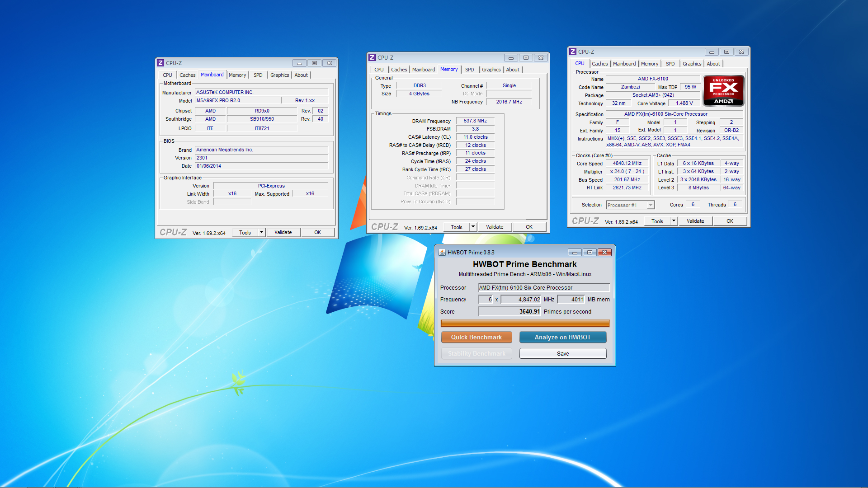This screenshot has height=488, width=868.
Task: Click the DRAM Frequency value 537.8 MHz
Action: (475, 121)
